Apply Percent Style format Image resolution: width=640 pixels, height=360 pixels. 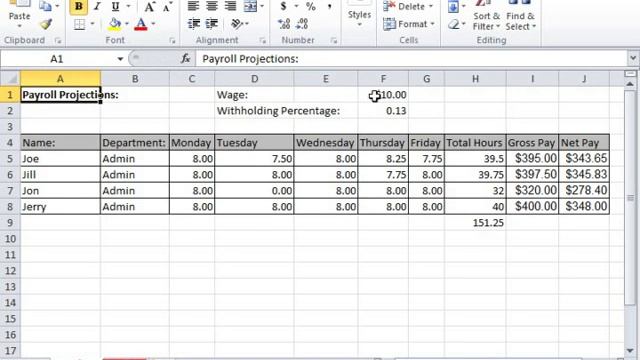(311, 6)
